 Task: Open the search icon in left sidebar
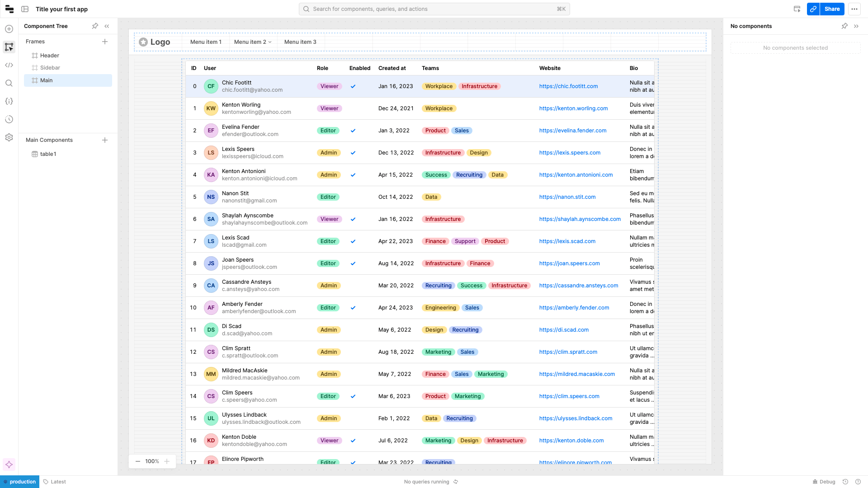[9, 83]
